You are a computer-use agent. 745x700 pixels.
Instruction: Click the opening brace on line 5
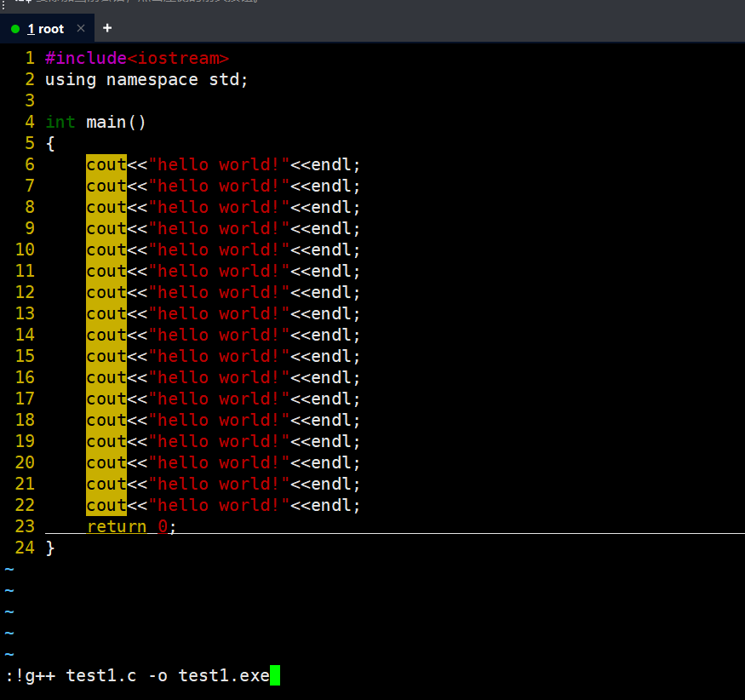pos(50,144)
